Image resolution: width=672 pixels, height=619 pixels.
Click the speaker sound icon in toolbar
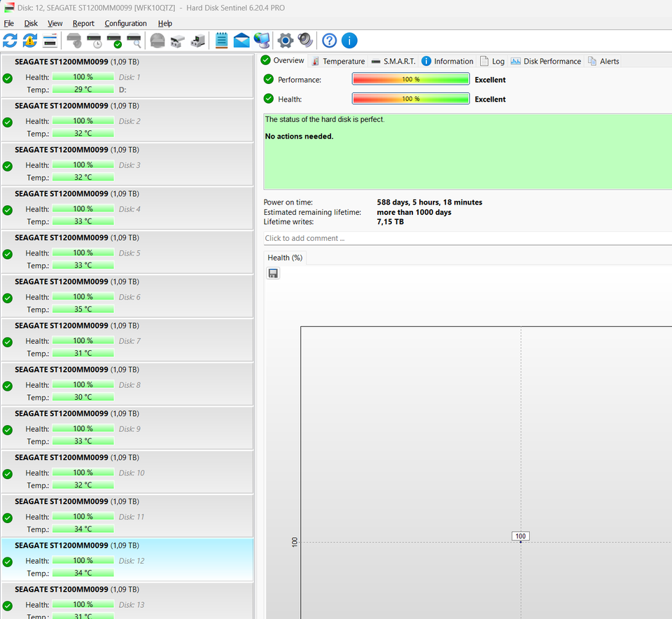click(x=305, y=41)
